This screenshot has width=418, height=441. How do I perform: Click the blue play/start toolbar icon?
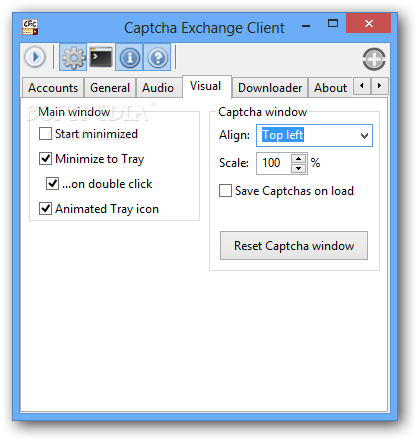point(35,57)
